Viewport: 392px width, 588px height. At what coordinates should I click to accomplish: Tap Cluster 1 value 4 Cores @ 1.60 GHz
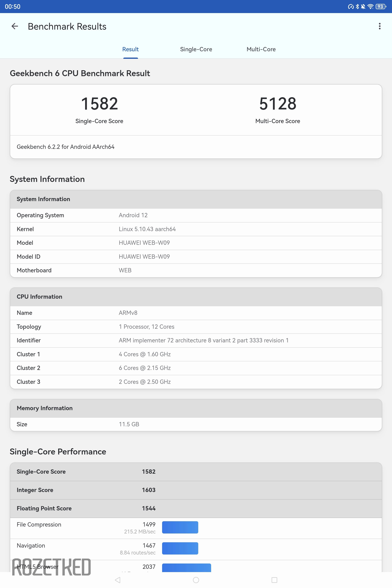145,354
